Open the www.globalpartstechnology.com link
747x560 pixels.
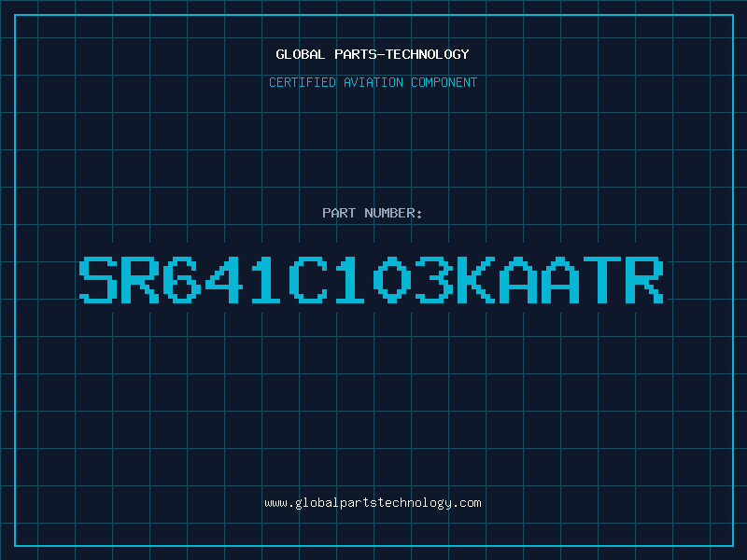click(x=373, y=503)
